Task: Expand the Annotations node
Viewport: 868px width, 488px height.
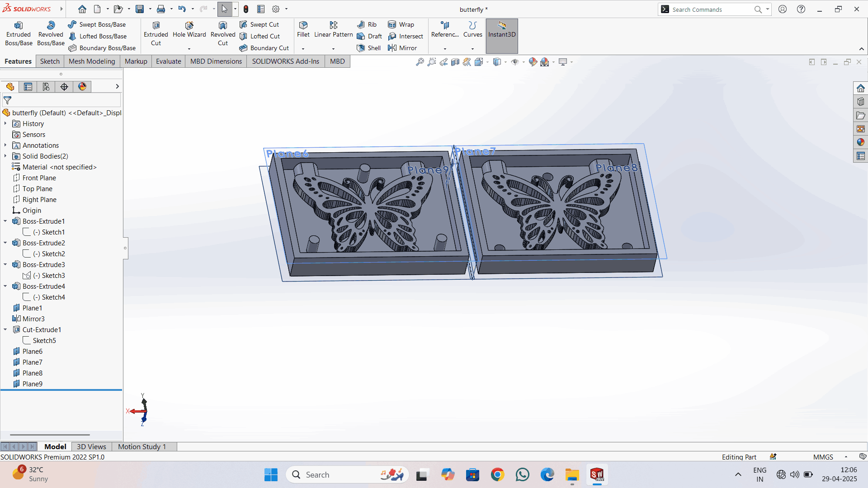Action: pos(5,145)
